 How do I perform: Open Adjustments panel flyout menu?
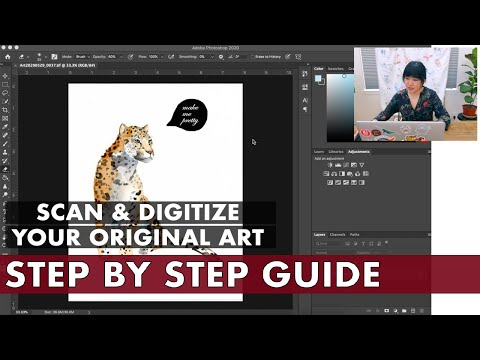click(x=429, y=152)
